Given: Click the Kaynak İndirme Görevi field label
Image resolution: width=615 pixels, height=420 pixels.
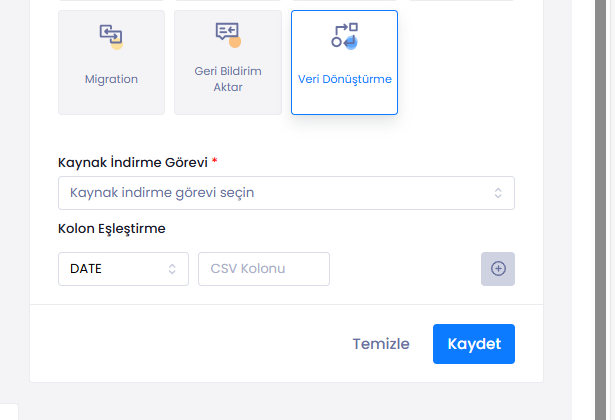Looking at the screenshot, I should [131, 162].
